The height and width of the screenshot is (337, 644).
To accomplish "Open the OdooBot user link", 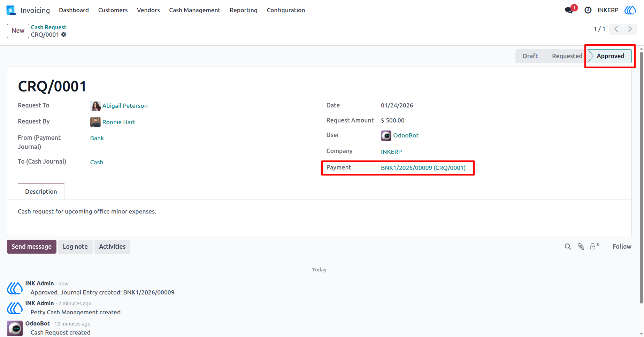I will pos(406,135).
